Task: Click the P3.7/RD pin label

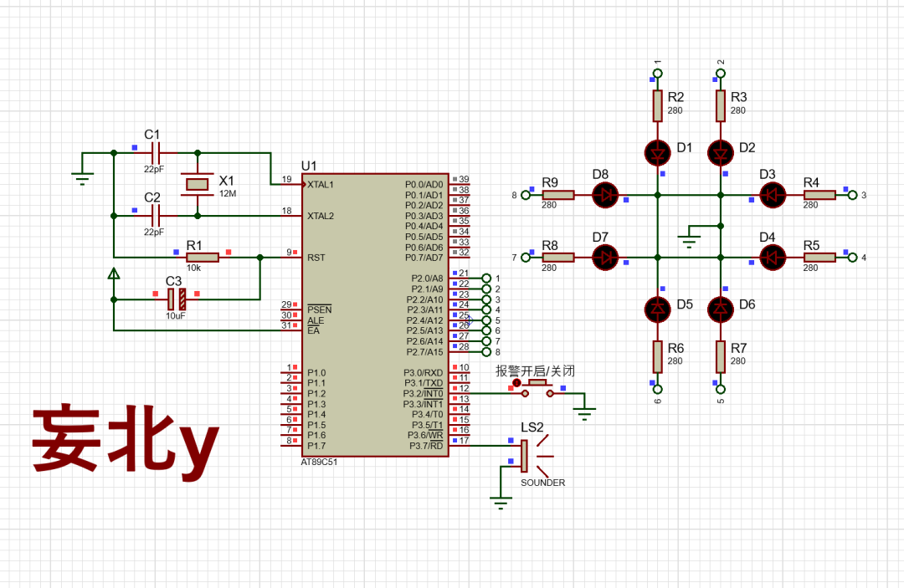Action: [x=426, y=446]
